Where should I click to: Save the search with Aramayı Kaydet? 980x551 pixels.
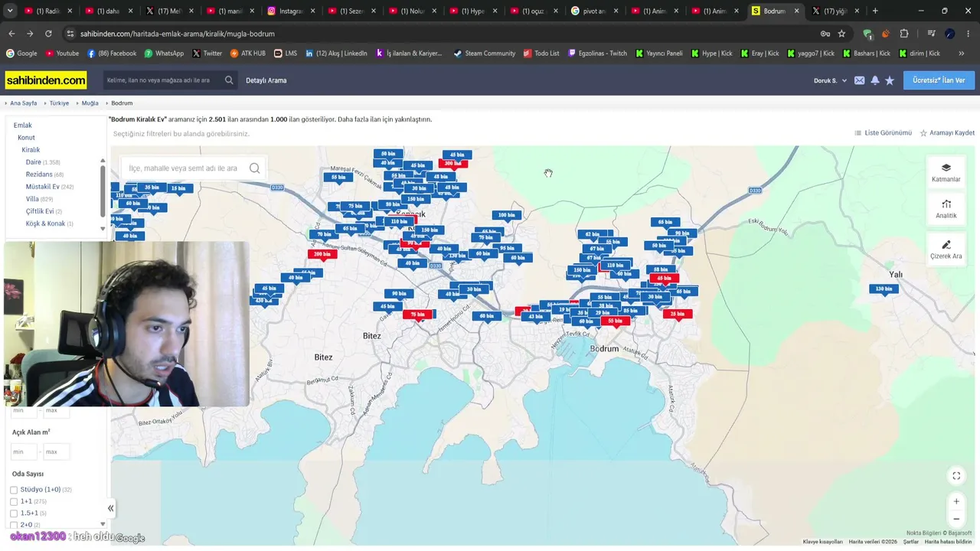(947, 133)
